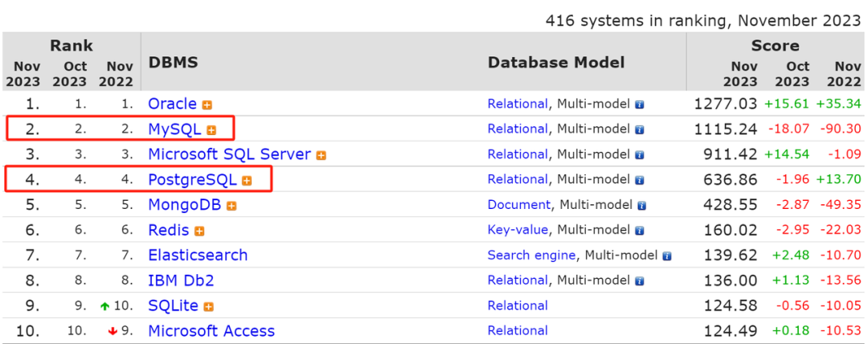Click the Search engine model link
Screen dimensions: 868x344
tap(531, 255)
